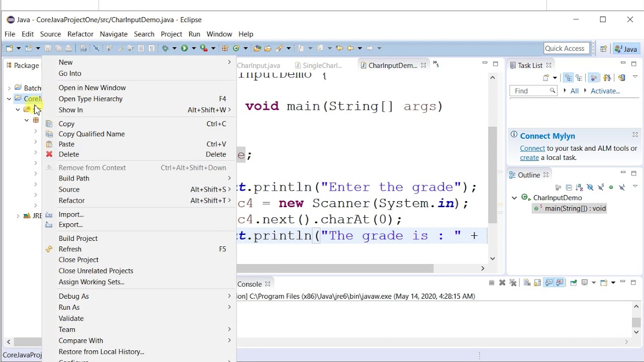The image size is (644, 362).
Task: Toggle Show Console on standard output
Action: pos(548,283)
